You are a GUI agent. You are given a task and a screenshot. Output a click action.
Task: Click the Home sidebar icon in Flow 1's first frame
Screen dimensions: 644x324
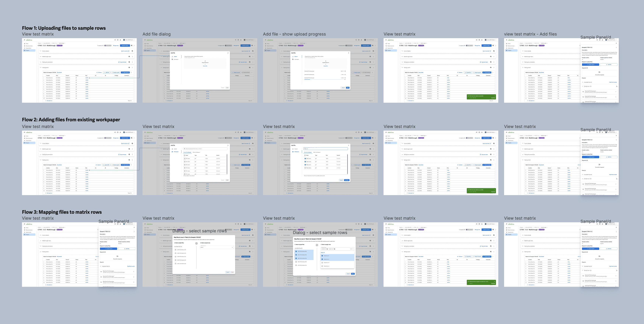(x=25, y=43)
